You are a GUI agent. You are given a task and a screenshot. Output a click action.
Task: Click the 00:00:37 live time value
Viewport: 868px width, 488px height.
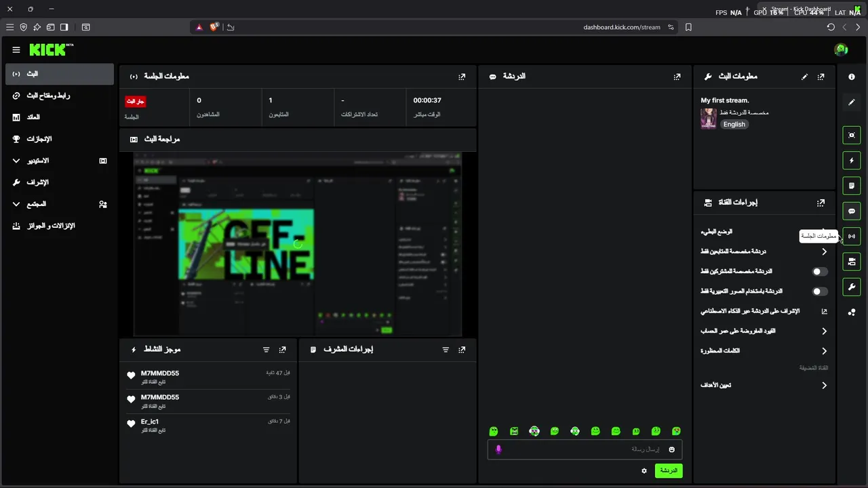tap(427, 100)
